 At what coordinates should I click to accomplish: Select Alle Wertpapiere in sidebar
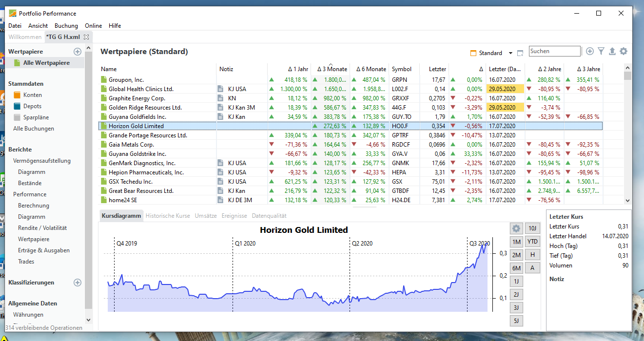46,63
